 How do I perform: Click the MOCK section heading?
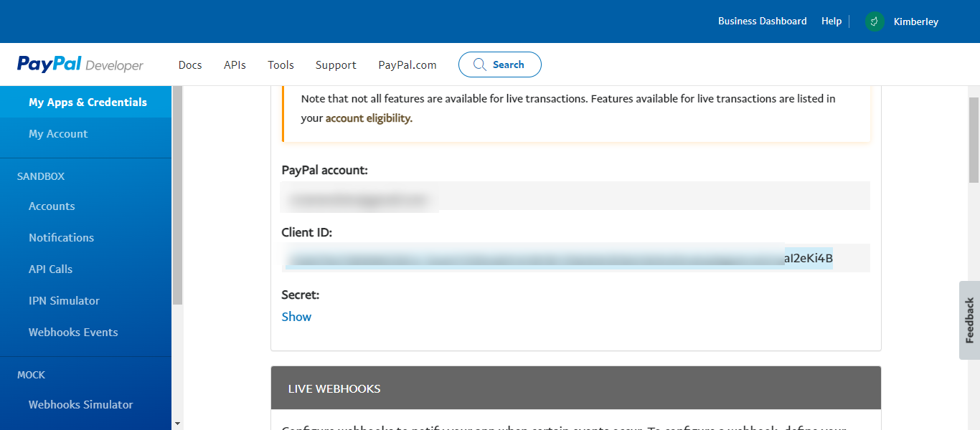coord(31,375)
